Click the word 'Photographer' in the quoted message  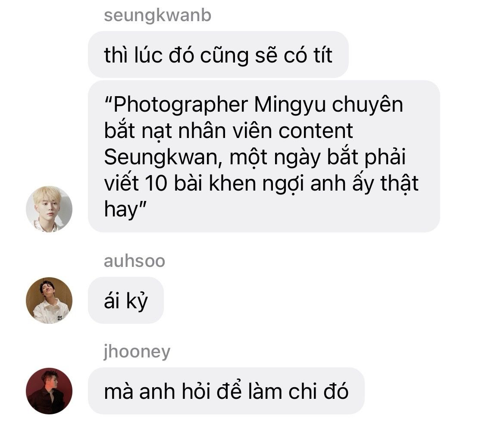[x=181, y=105]
